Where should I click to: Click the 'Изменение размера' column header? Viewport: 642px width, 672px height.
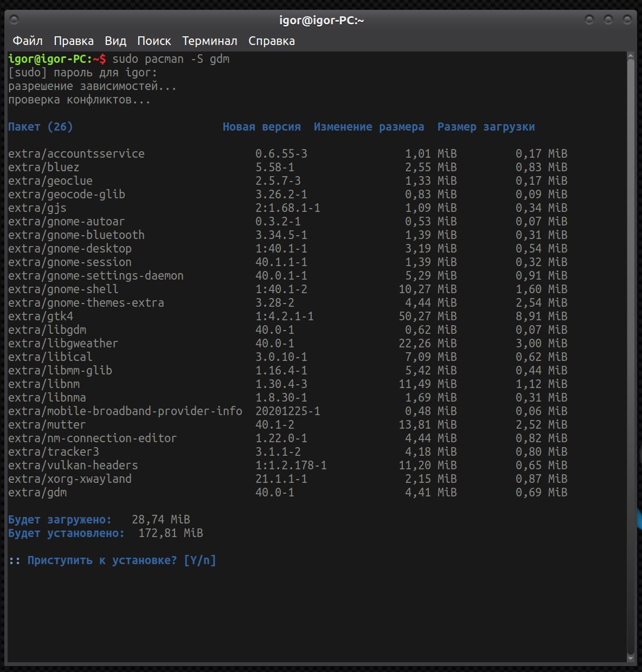pos(369,127)
